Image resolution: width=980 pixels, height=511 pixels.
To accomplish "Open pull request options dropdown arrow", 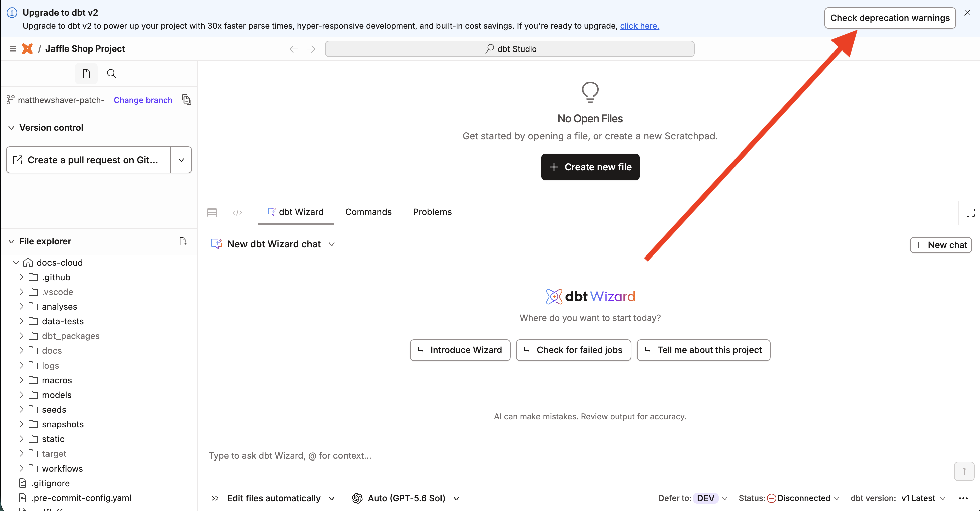I will [182, 160].
